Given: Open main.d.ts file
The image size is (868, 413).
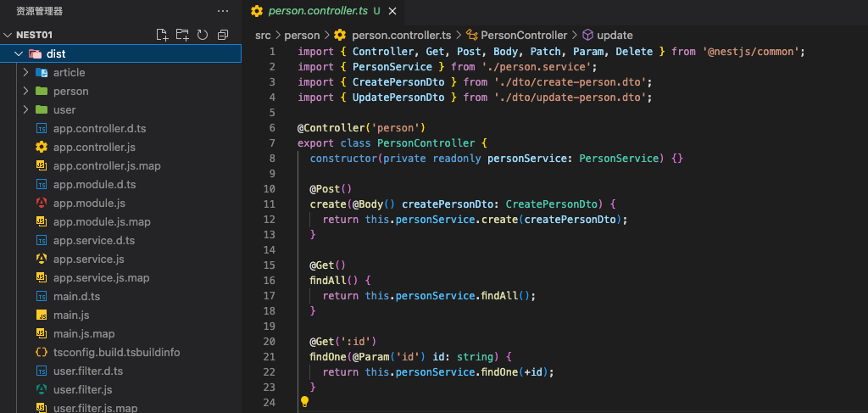Looking at the screenshot, I should click(77, 297).
